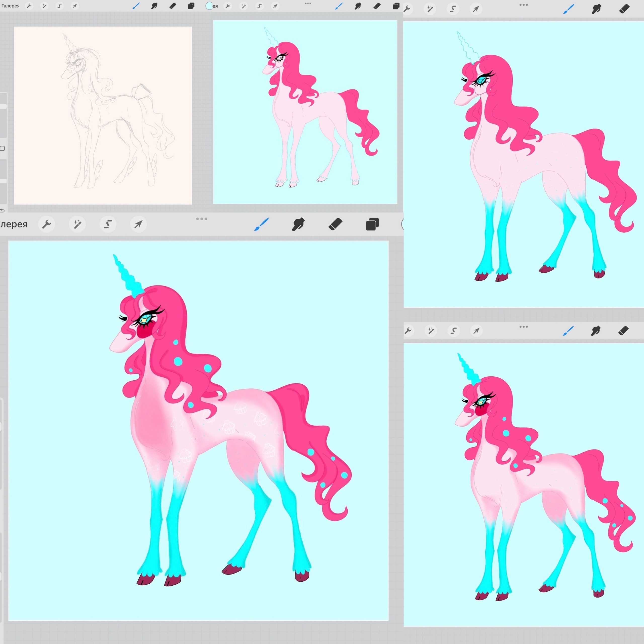Pick the blue Brush tool in large toolbar

click(x=261, y=224)
